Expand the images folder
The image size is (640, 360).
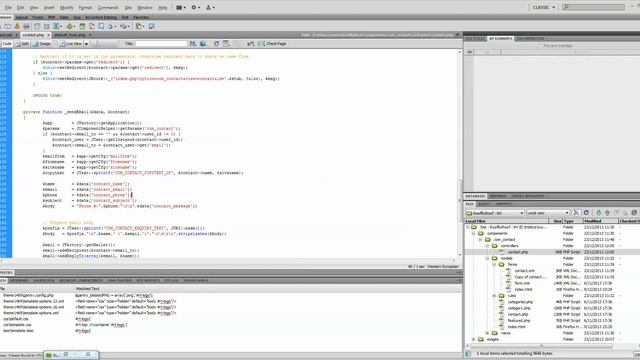click(473, 339)
